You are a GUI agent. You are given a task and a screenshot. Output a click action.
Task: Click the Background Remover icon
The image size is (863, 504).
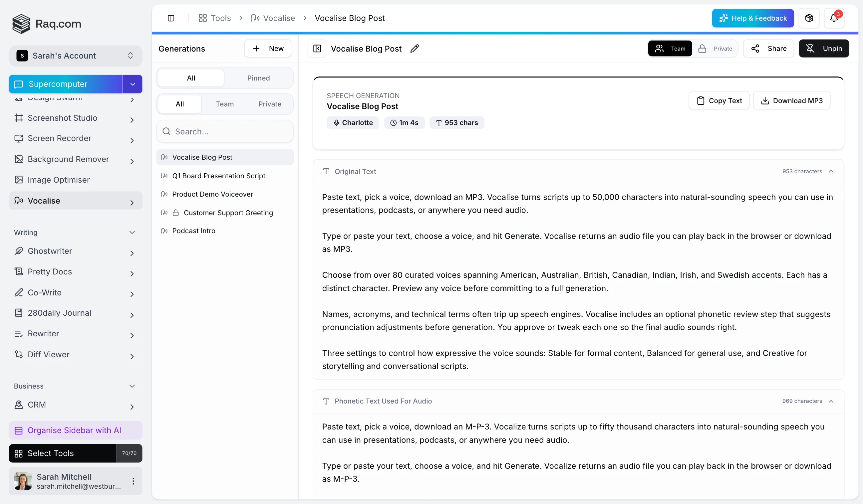(x=19, y=159)
